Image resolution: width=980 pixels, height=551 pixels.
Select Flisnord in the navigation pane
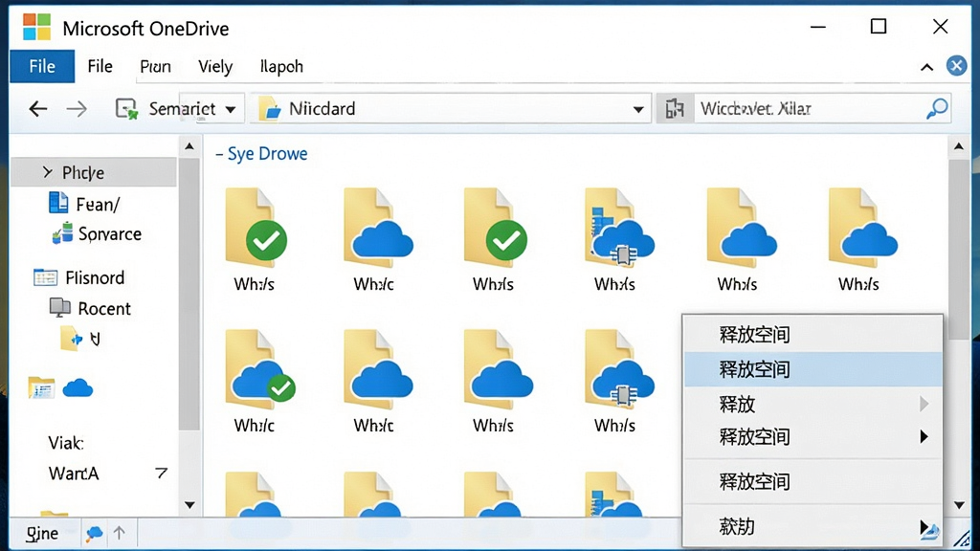pyautogui.click(x=95, y=277)
